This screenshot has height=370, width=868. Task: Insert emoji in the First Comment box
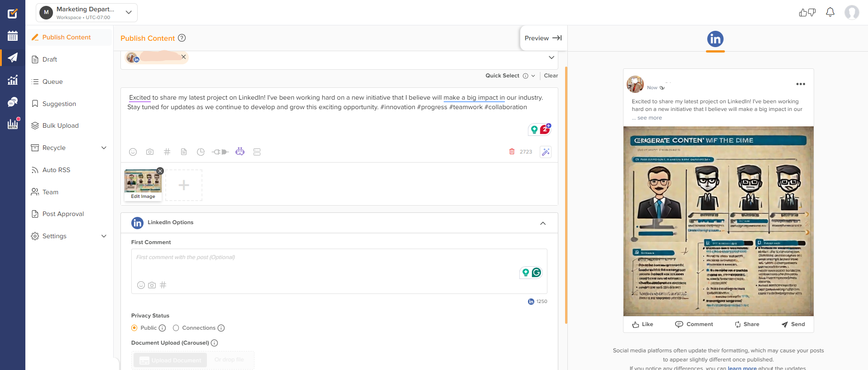141,285
